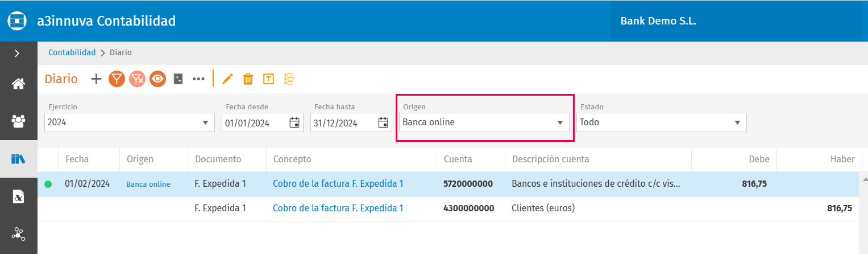Open the network nodes sidebar icon

coord(18,233)
